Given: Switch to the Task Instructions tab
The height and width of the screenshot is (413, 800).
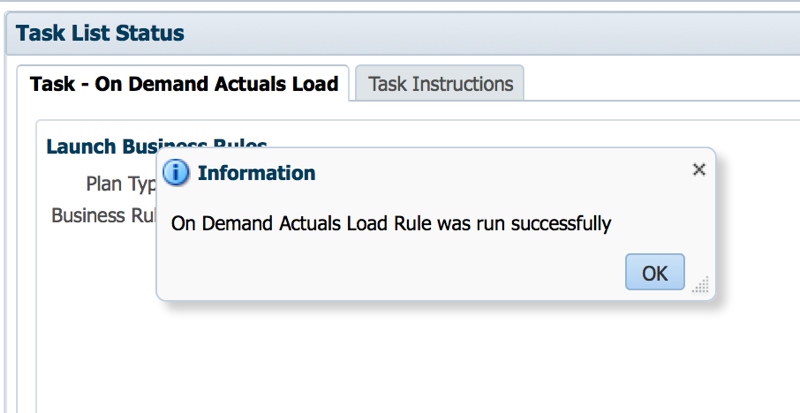Looking at the screenshot, I should 440,84.
